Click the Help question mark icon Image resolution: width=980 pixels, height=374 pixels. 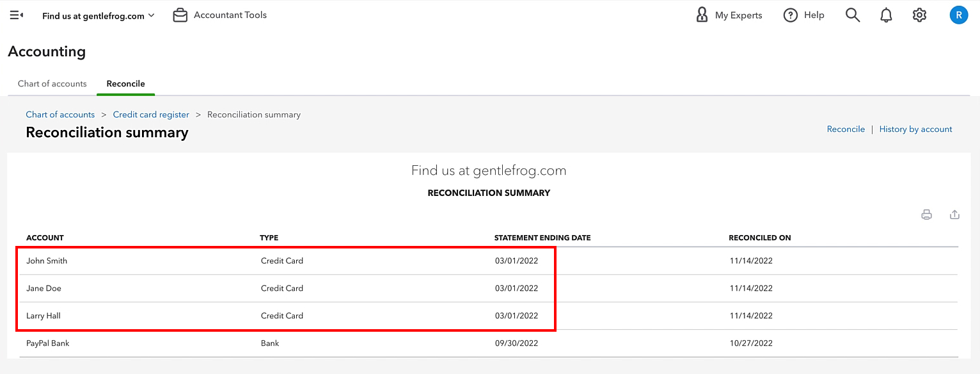(x=791, y=15)
